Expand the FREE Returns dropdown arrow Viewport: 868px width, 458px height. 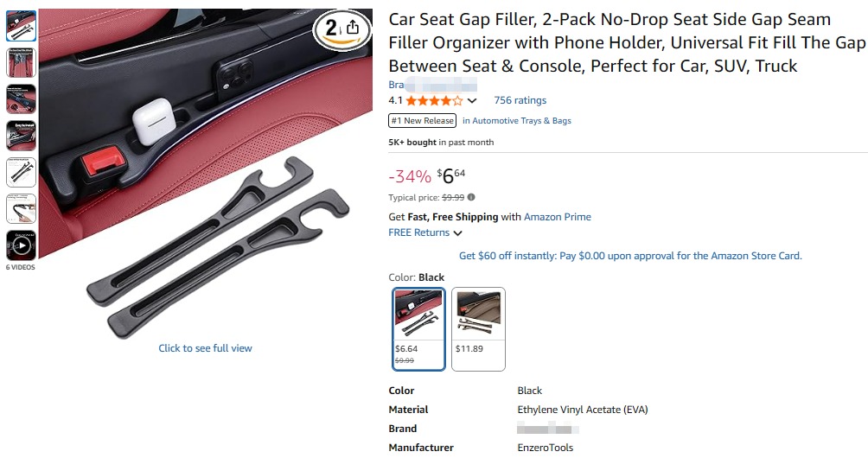pyautogui.click(x=457, y=233)
